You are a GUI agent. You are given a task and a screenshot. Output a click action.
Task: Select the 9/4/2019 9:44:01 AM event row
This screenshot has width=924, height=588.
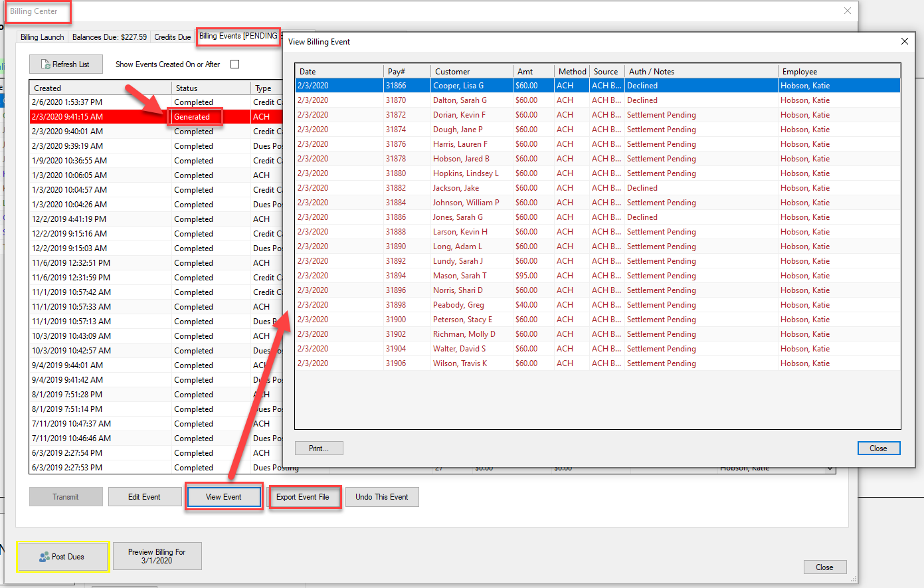[156, 365]
